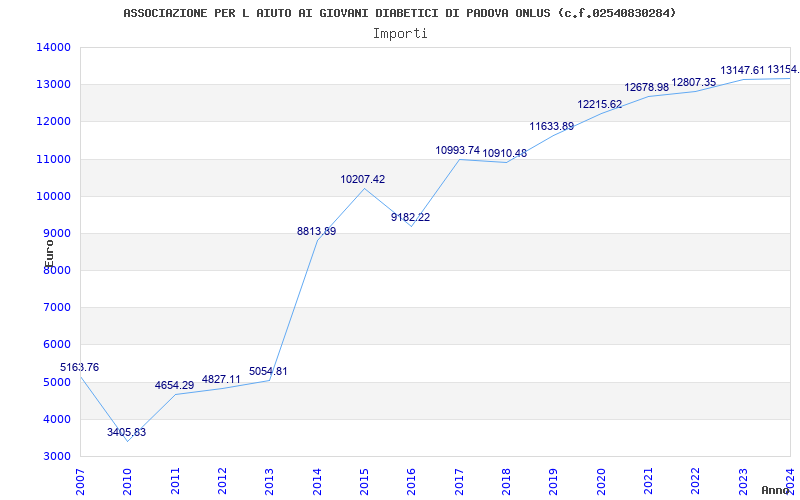Click the y-axis value 13000

(x=53, y=85)
